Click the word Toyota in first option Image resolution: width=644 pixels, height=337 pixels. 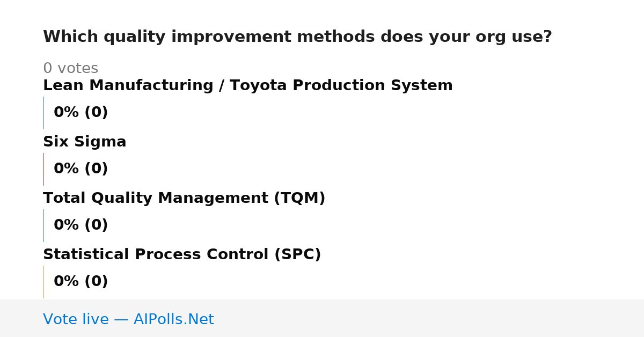pyautogui.click(x=257, y=85)
